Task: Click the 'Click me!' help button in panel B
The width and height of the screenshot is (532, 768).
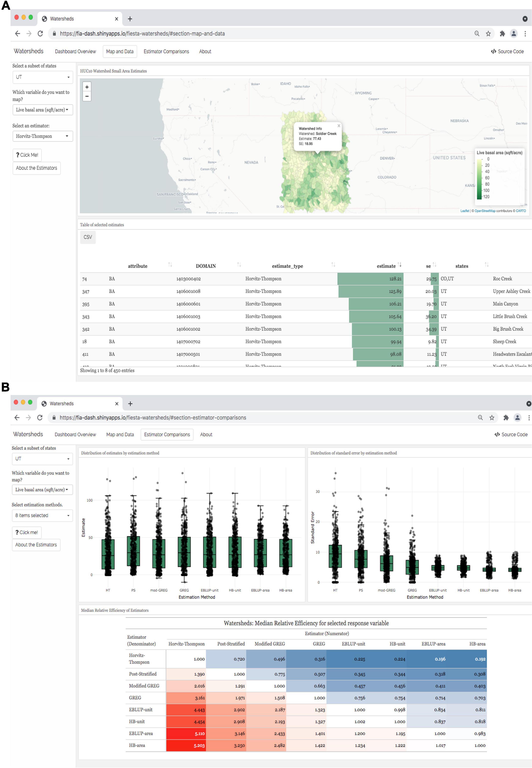Action: pyautogui.click(x=27, y=532)
